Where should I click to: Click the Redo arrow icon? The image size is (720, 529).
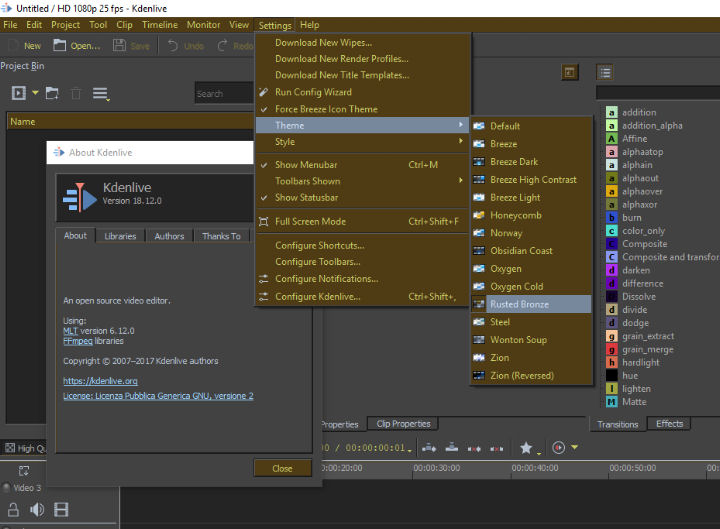click(223, 45)
